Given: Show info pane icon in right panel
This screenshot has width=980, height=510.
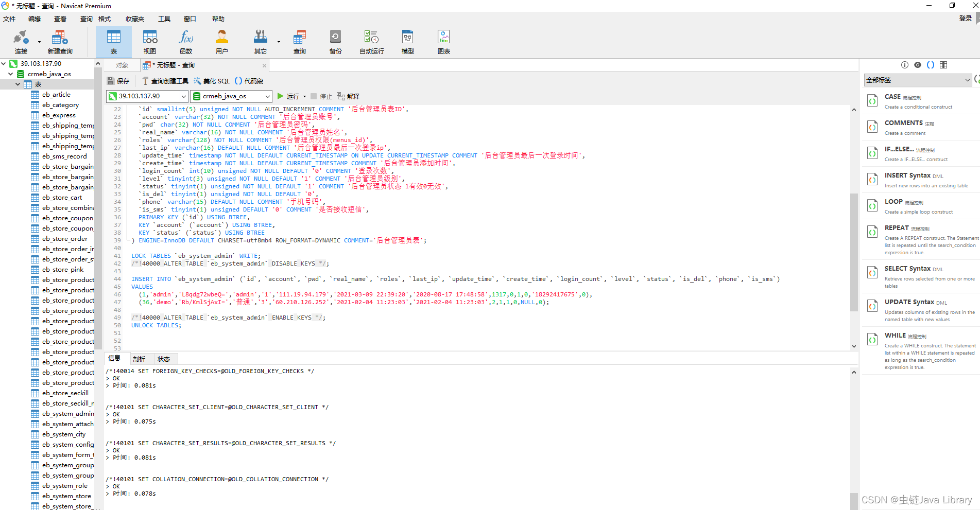Looking at the screenshot, I should pos(905,65).
